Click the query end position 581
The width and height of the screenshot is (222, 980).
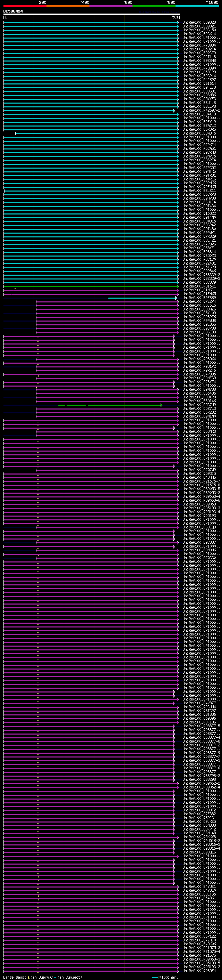(x=175, y=17)
